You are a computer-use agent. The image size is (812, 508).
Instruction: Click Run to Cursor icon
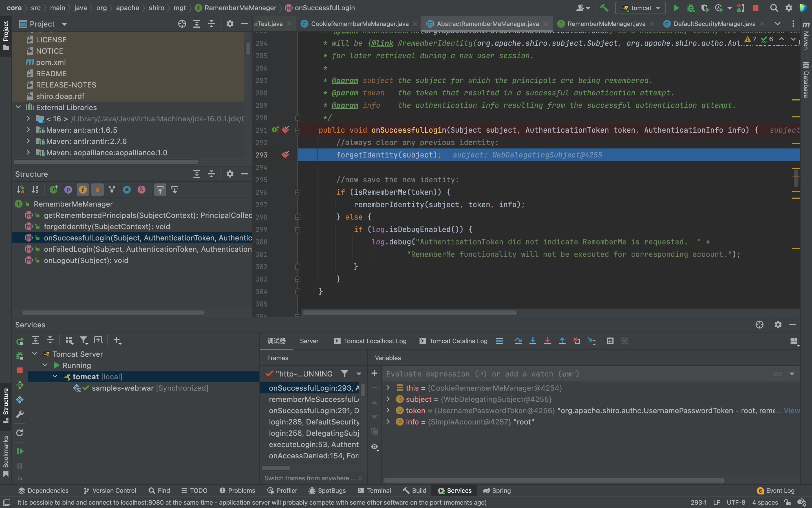(592, 341)
